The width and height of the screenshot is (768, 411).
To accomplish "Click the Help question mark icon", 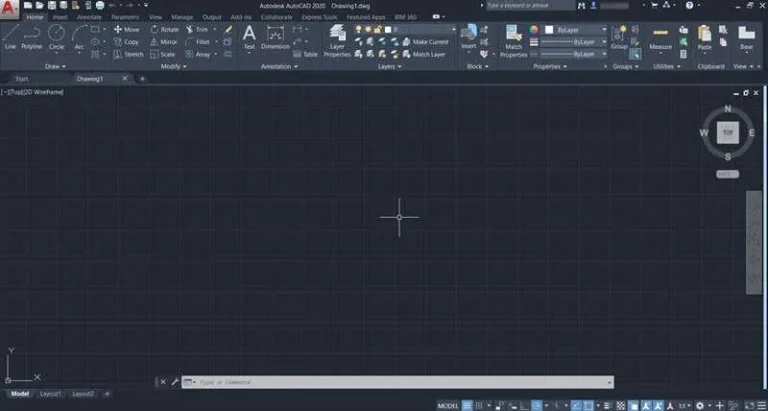I will 689,5.
